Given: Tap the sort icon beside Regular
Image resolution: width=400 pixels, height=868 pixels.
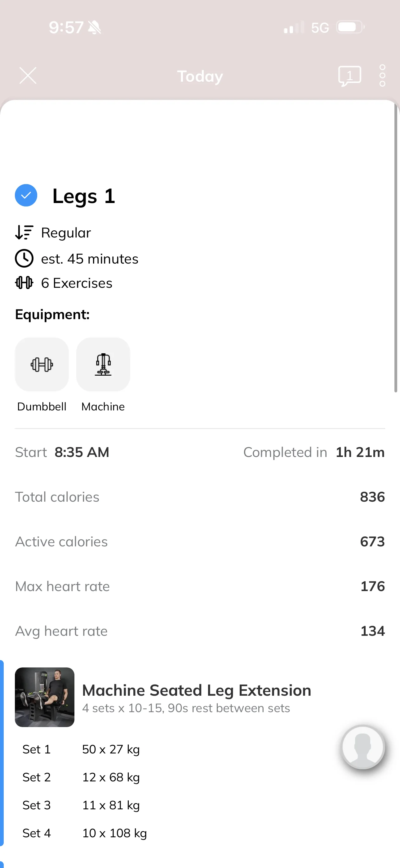Looking at the screenshot, I should pyautogui.click(x=24, y=233).
